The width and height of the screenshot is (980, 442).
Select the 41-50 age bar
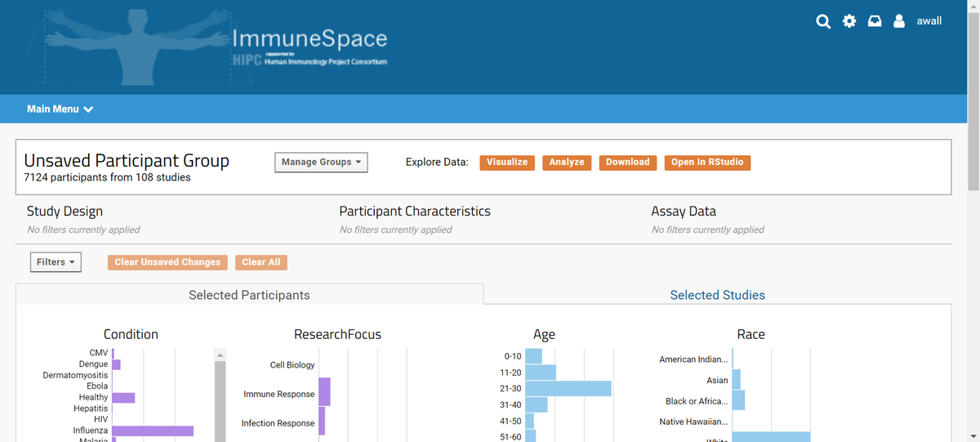pyautogui.click(x=529, y=422)
